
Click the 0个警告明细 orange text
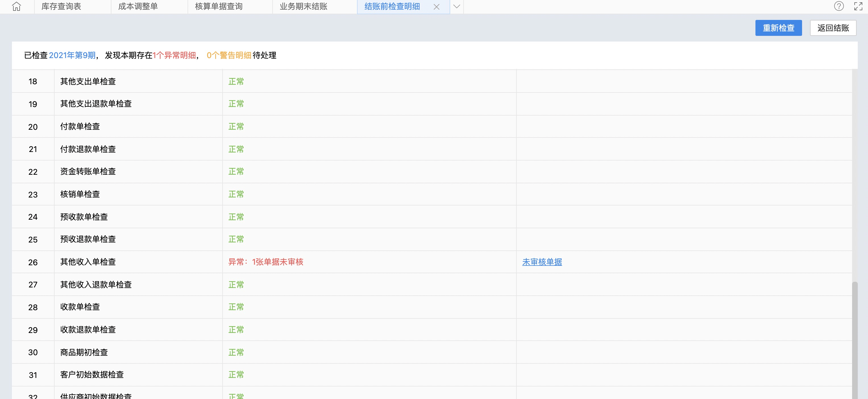pos(229,55)
